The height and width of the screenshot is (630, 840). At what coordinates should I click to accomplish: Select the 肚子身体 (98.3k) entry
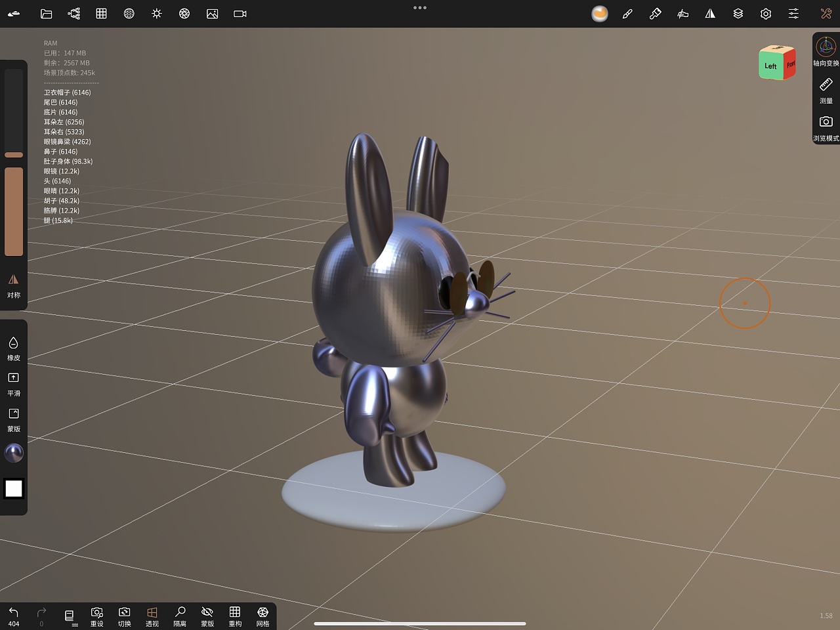coord(68,161)
